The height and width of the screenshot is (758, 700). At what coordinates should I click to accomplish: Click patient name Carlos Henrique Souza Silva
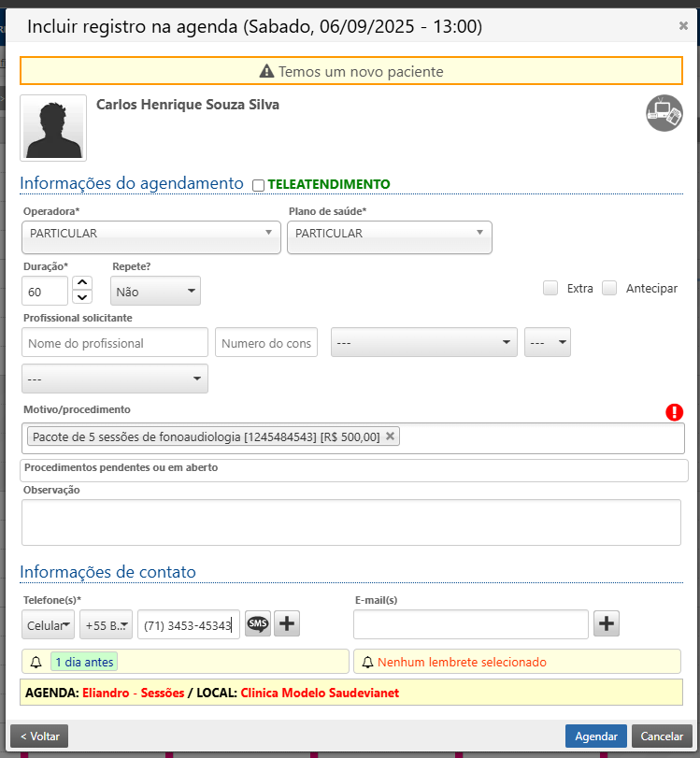(x=188, y=105)
